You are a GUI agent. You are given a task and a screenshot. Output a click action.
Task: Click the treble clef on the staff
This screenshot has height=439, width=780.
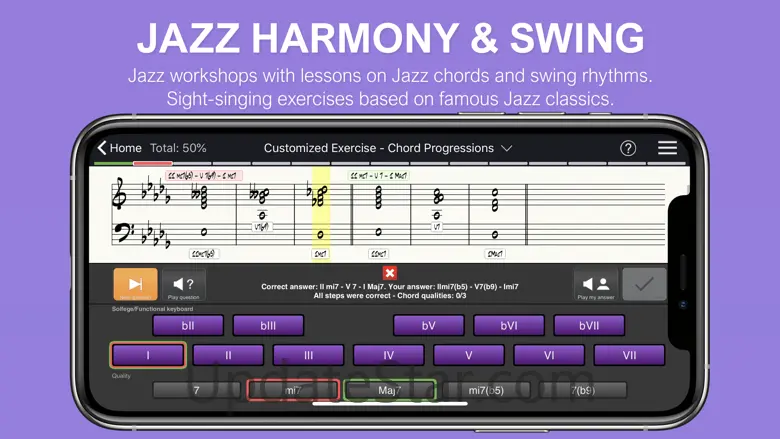click(119, 194)
